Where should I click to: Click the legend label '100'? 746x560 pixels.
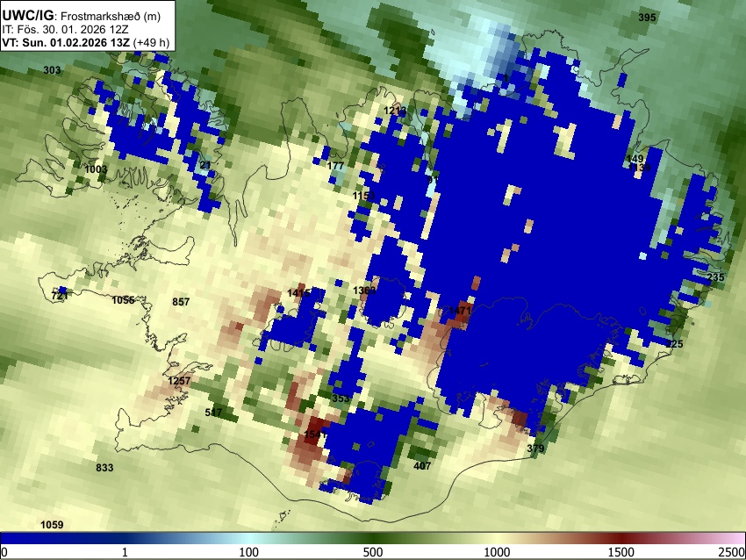(248, 552)
